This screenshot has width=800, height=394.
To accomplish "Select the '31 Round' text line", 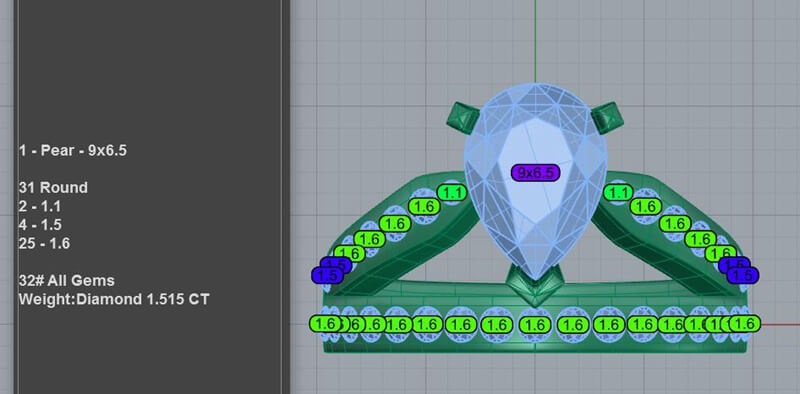I will [53, 188].
